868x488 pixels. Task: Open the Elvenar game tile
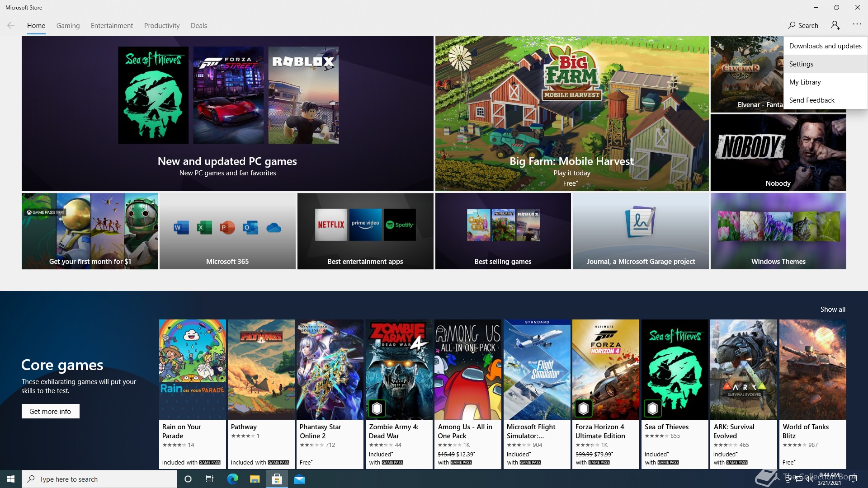tap(747, 75)
